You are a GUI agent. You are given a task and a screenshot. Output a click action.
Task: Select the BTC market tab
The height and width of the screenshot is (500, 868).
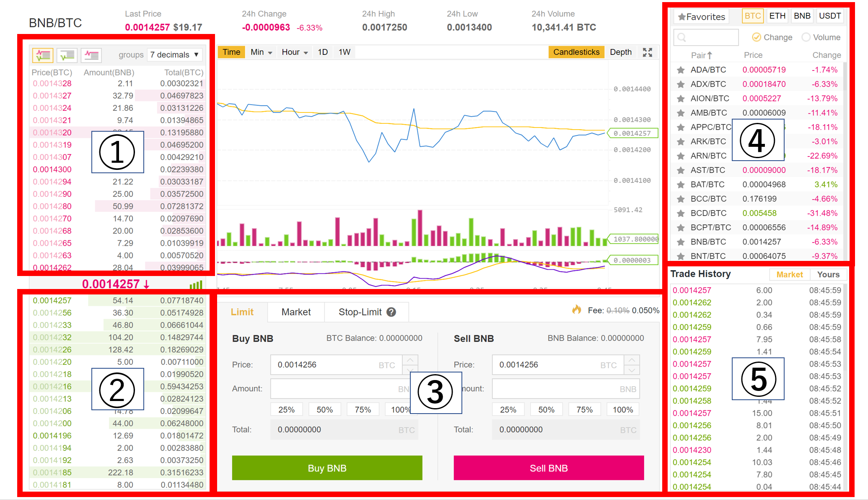752,16
